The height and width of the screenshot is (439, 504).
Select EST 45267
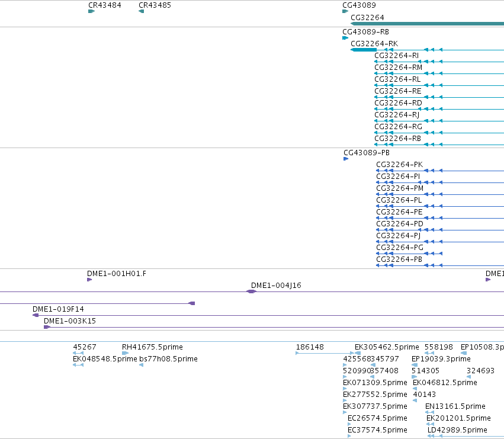85,347
